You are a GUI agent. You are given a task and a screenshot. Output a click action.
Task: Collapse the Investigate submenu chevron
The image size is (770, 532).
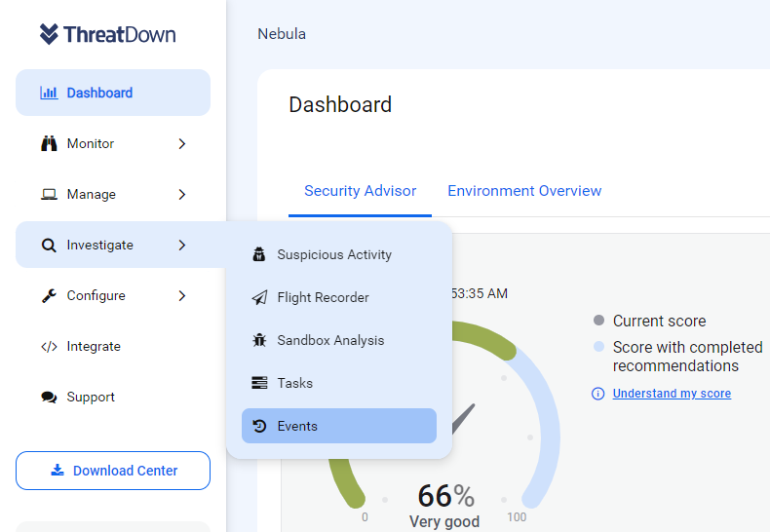point(182,245)
